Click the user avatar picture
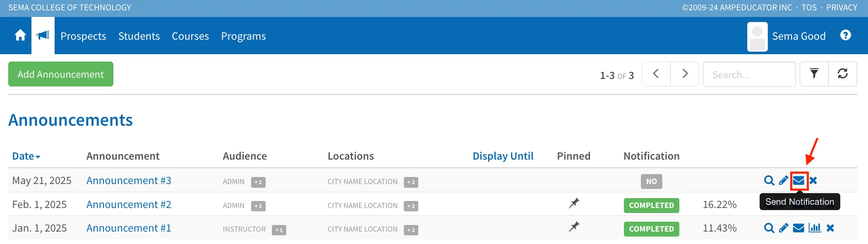868x244 pixels. click(758, 36)
